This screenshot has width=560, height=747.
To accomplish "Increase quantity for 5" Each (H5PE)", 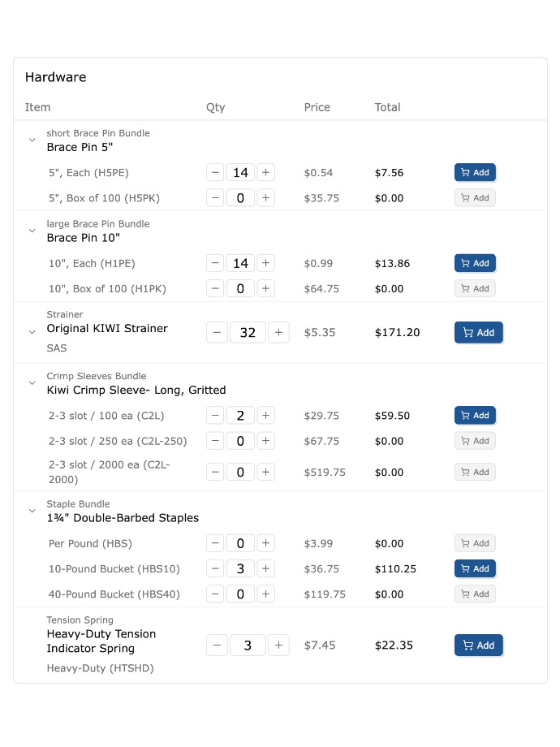I will [266, 172].
